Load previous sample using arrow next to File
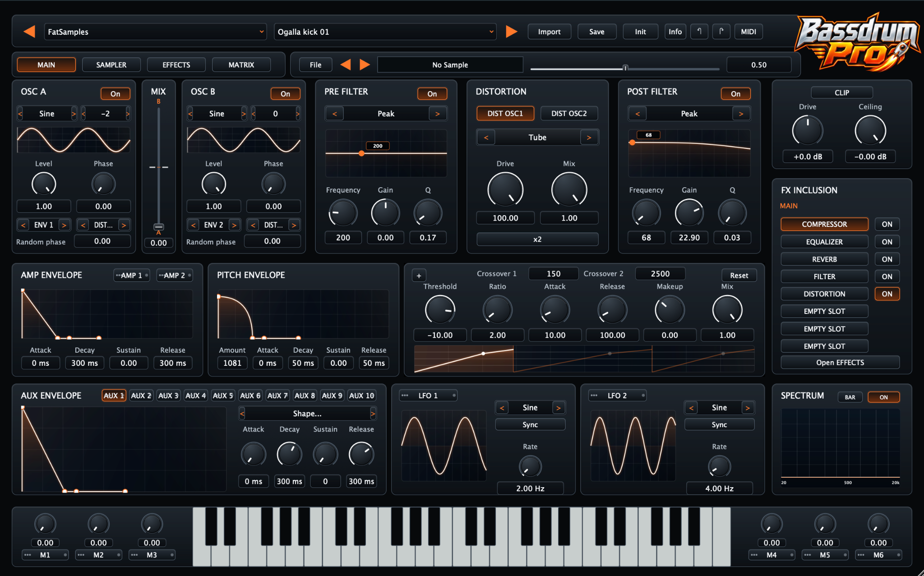The height and width of the screenshot is (576, 924). (x=346, y=65)
